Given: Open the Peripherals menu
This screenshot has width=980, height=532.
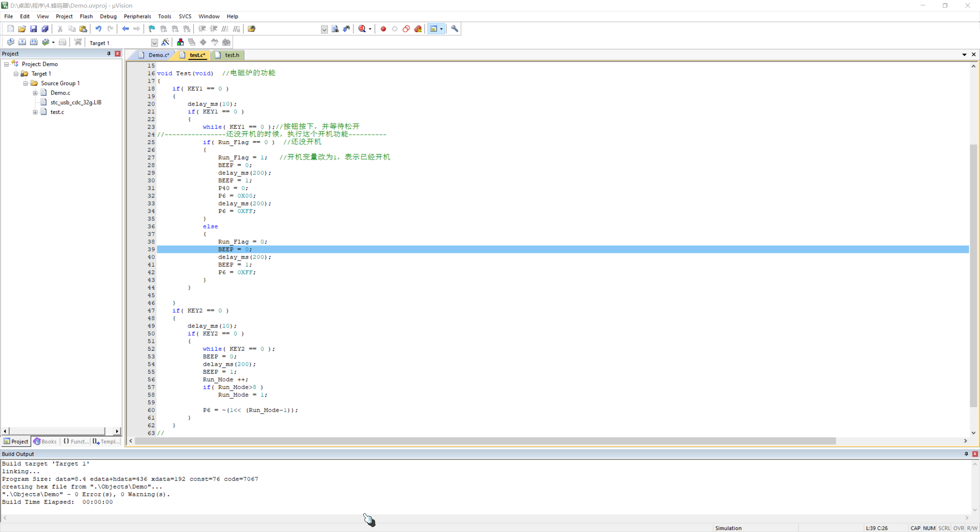Looking at the screenshot, I should 137,16.
